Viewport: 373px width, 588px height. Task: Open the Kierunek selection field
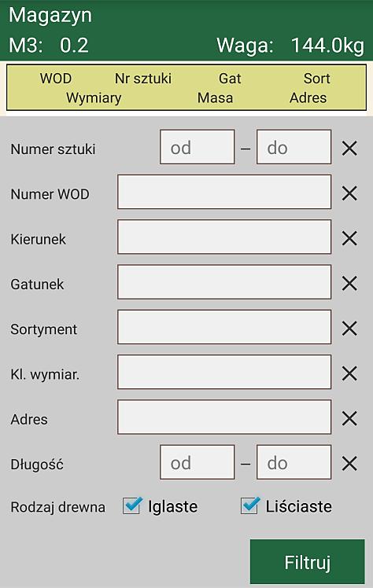224,237
